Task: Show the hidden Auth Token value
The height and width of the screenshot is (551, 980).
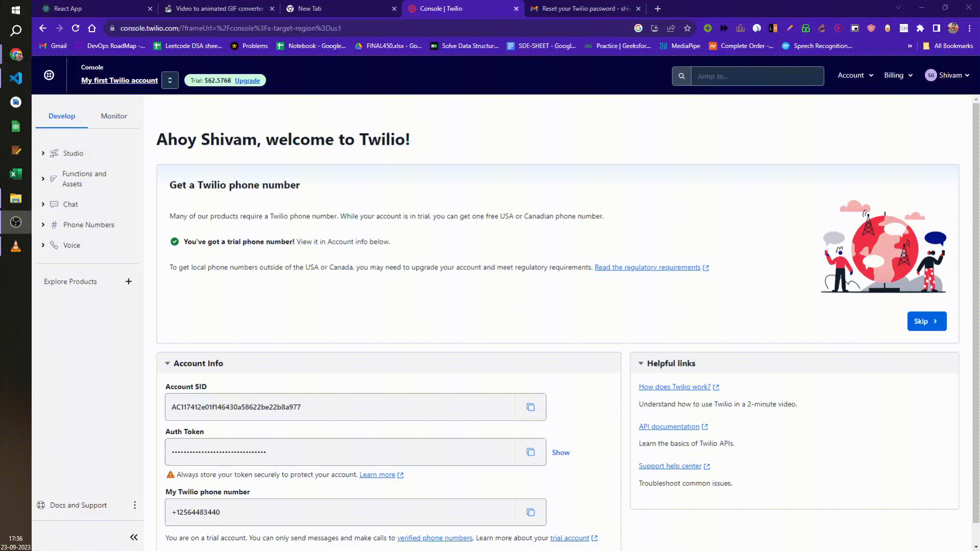Action: tap(561, 452)
